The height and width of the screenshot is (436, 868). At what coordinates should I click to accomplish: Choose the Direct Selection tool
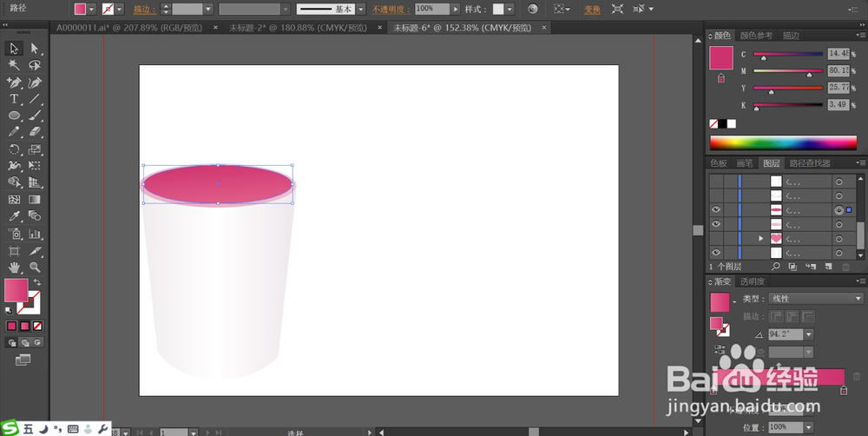pos(35,49)
